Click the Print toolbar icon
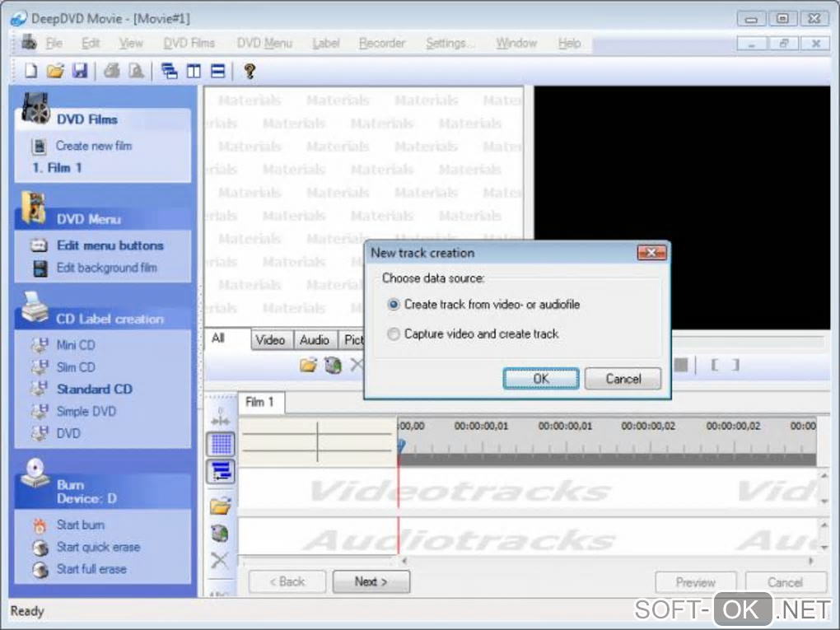Image resolution: width=840 pixels, height=630 pixels. click(x=111, y=71)
